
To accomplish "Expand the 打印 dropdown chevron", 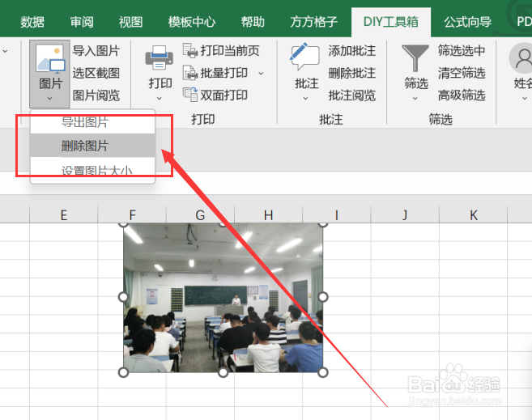I will pyautogui.click(x=160, y=98).
